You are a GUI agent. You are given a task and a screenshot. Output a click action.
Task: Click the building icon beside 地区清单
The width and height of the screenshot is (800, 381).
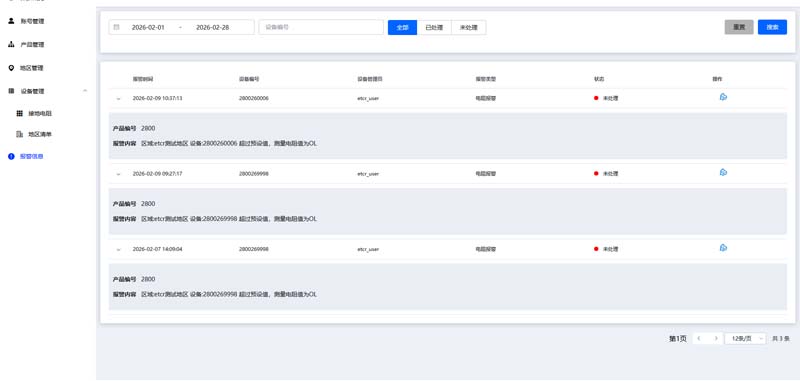pos(19,134)
